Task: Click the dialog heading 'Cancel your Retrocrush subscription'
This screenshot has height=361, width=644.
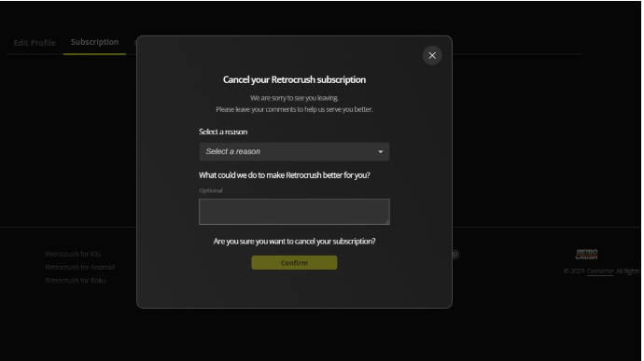Action: click(x=294, y=79)
